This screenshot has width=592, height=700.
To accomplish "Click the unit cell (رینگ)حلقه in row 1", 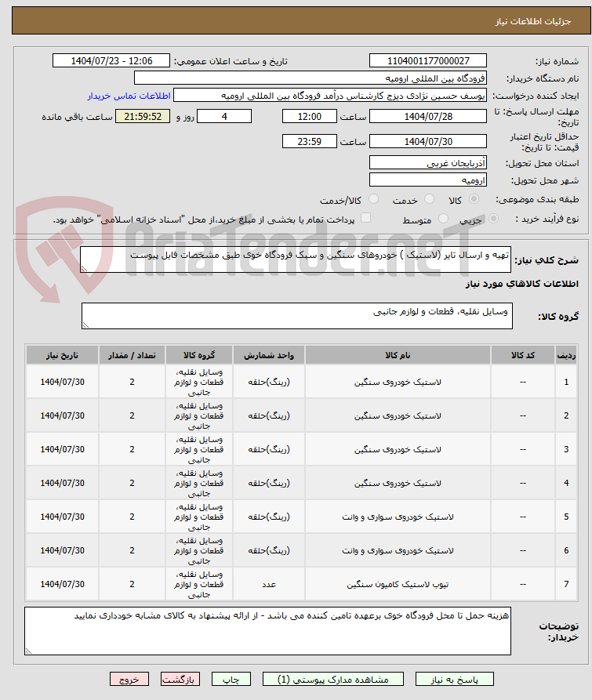I will pyautogui.click(x=269, y=383).
